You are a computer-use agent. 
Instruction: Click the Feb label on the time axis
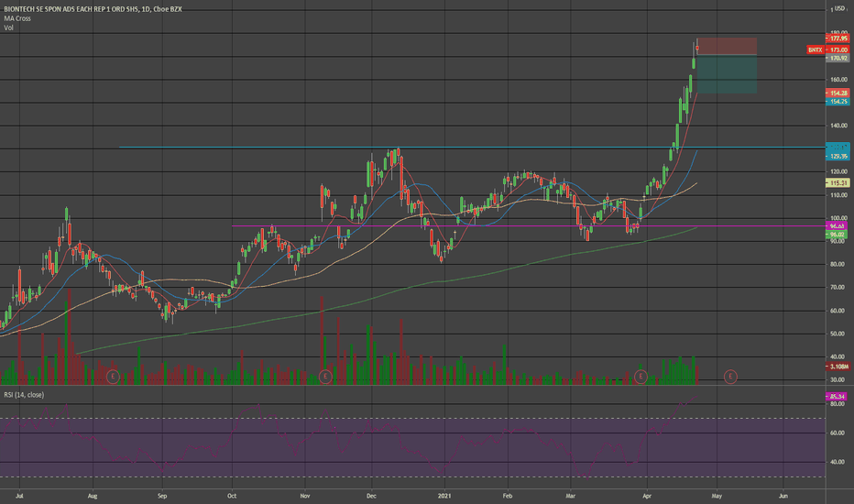point(508,497)
